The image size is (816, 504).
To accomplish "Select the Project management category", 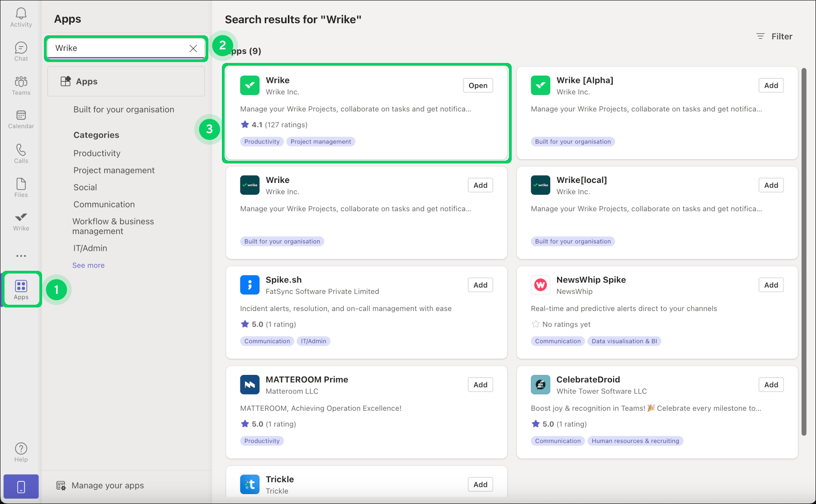I will point(114,170).
